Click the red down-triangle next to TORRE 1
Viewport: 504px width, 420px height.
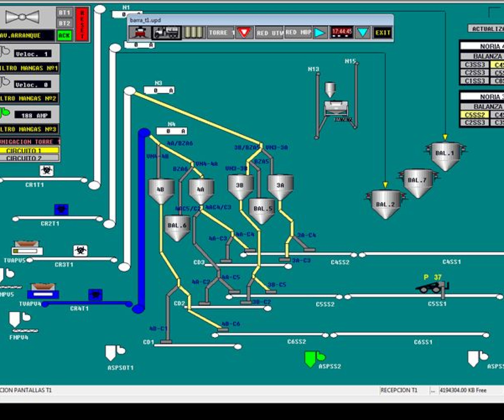tap(244, 33)
